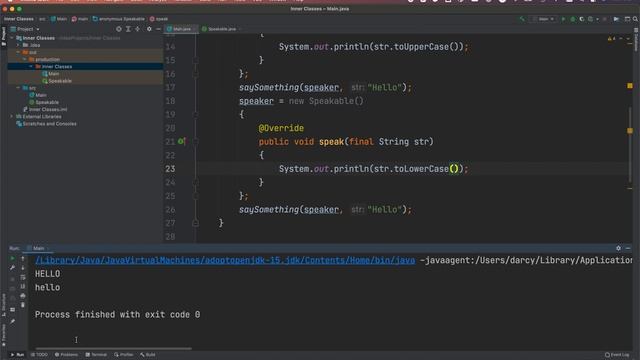Place cursor on line 23 println statement
640x360 pixels.
[x=373, y=169]
